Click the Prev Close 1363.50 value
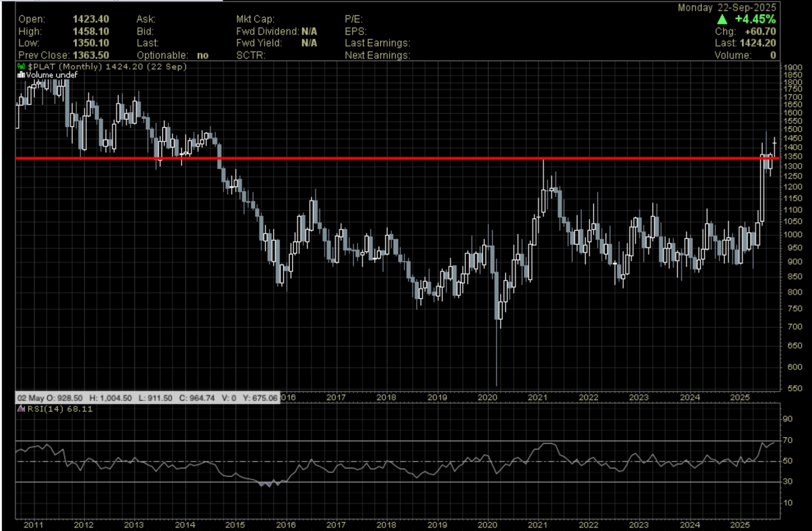812x531 pixels. (x=91, y=55)
